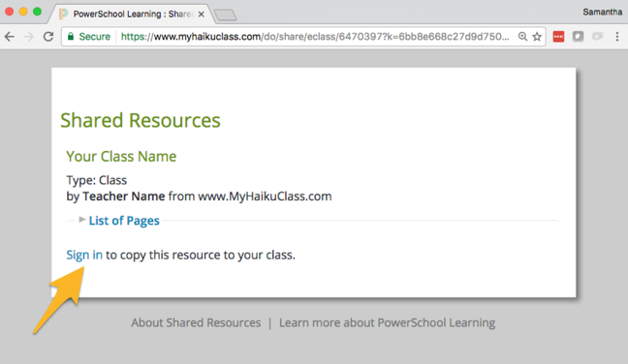This screenshot has height=364, width=628.
Task: Open Chrome three-dot menu
Action: click(x=617, y=37)
